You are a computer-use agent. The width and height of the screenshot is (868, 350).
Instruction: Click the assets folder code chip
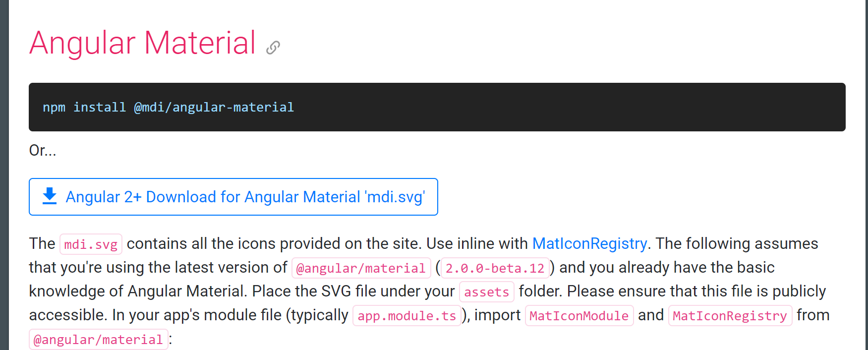pos(486,292)
